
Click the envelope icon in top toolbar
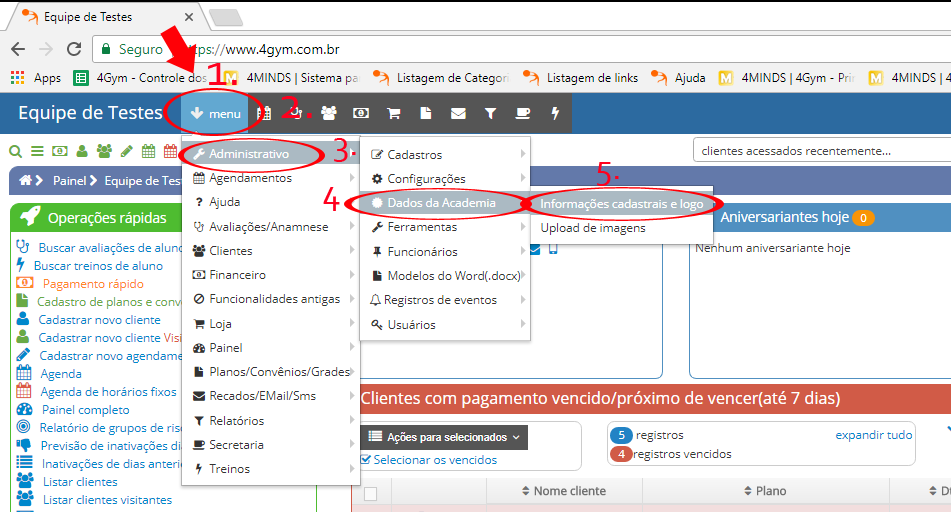[458, 113]
